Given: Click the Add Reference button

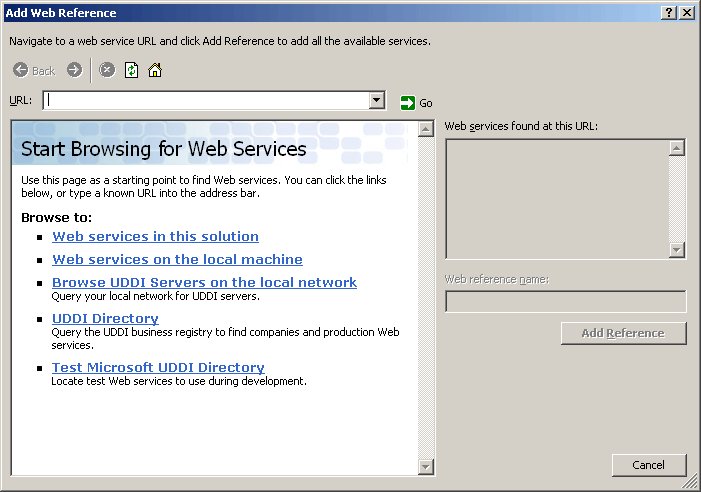Looking at the screenshot, I should [x=623, y=333].
